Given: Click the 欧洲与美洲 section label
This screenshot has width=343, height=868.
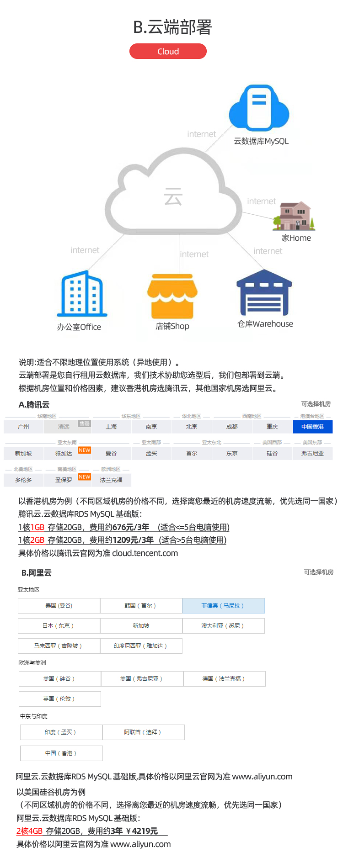Looking at the screenshot, I should click(x=32, y=663).
